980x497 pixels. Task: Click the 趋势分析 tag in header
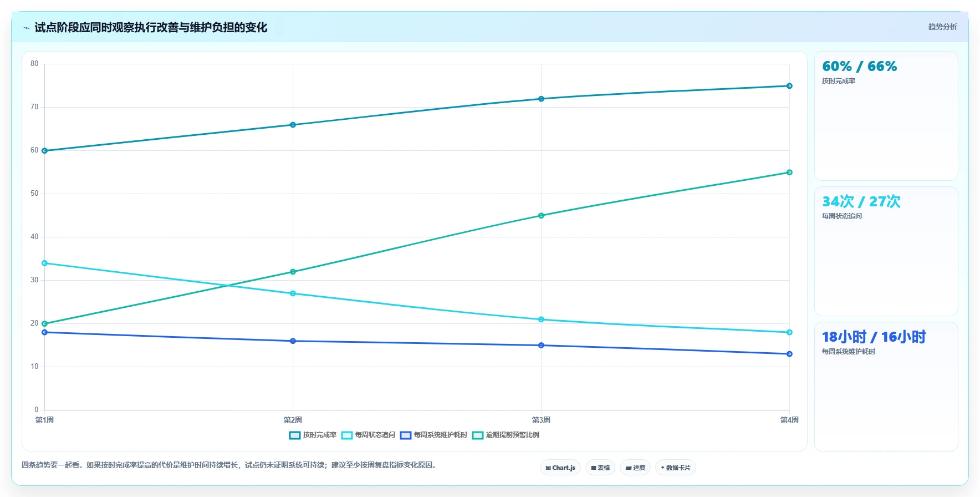point(942,27)
